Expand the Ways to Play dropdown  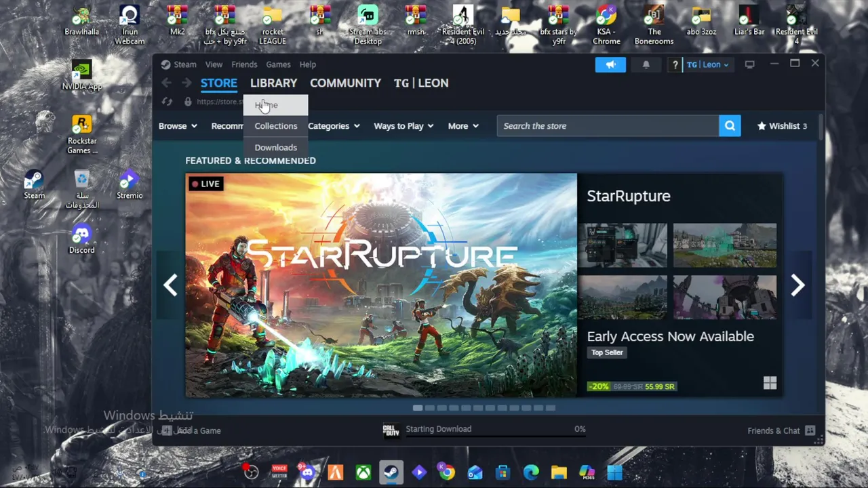pos(403,125)
